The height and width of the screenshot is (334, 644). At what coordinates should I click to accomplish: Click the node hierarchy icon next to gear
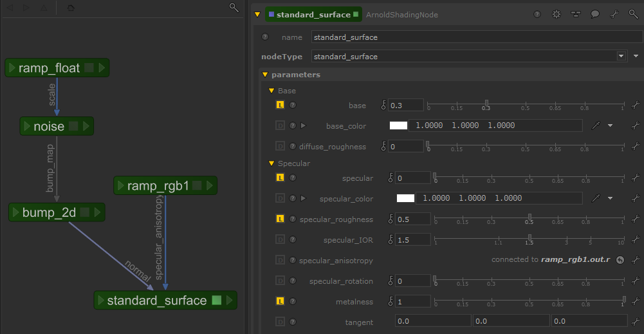coord(575,14)
